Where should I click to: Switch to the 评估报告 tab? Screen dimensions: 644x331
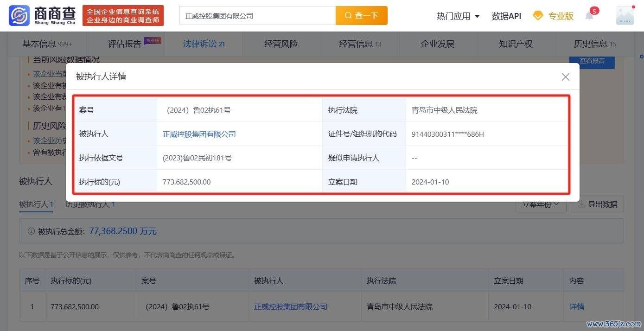tap(125, 44)
